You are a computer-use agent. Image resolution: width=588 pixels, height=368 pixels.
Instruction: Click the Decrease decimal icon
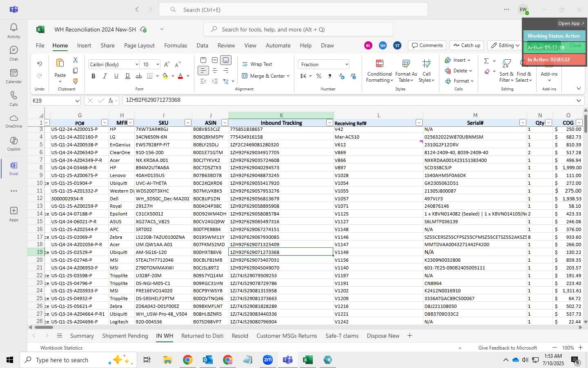tap(353, 76)
